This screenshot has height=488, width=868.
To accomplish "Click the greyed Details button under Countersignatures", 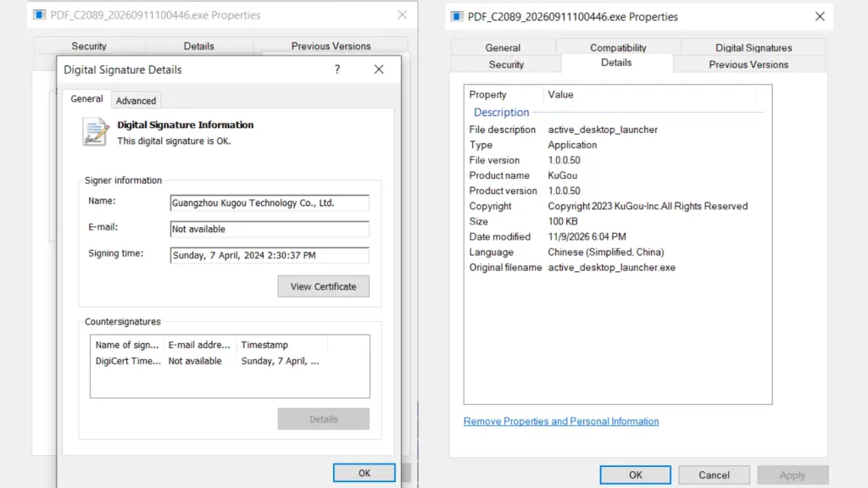I will click(323, 419).
